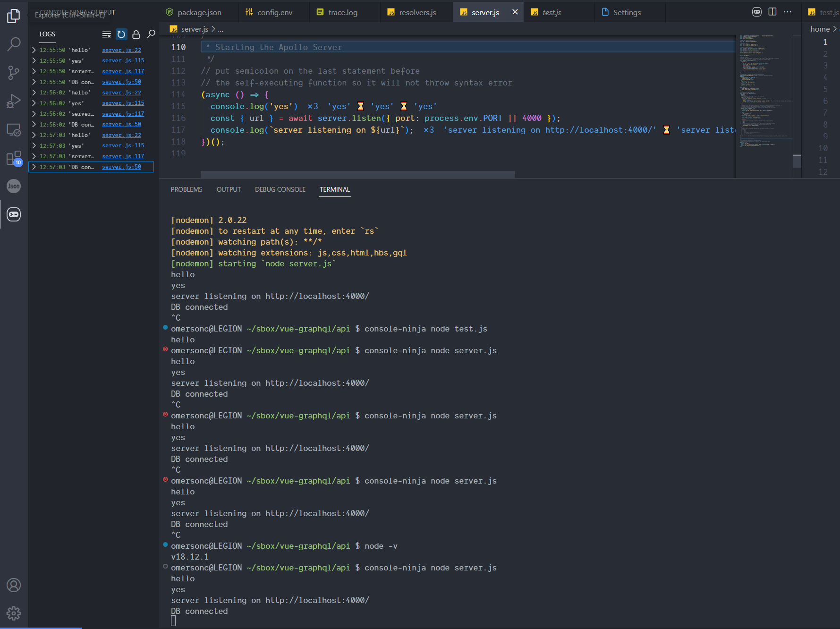Click the horizontal scrollbar below the code editor
This screenshot has height=629, width=840.
[358, 175]
